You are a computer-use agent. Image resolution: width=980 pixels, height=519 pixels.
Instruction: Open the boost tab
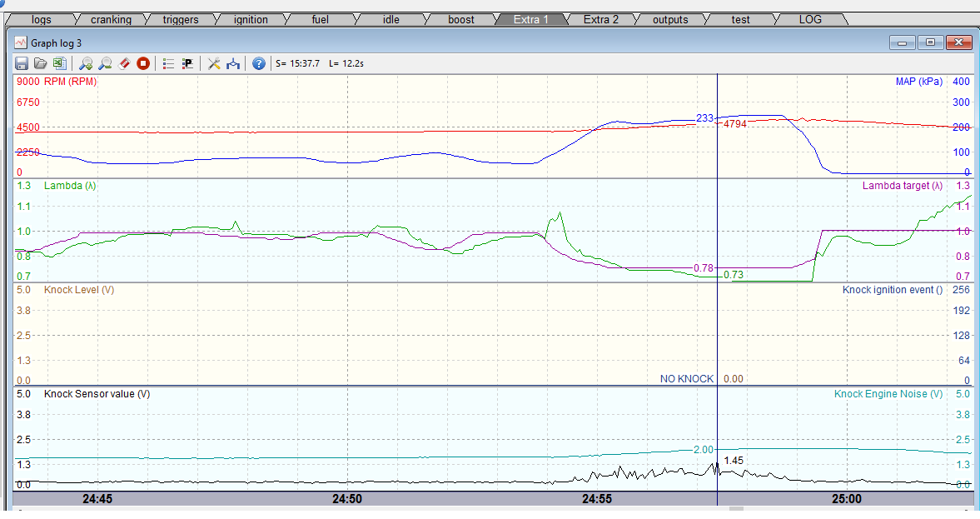coord(461,19)
